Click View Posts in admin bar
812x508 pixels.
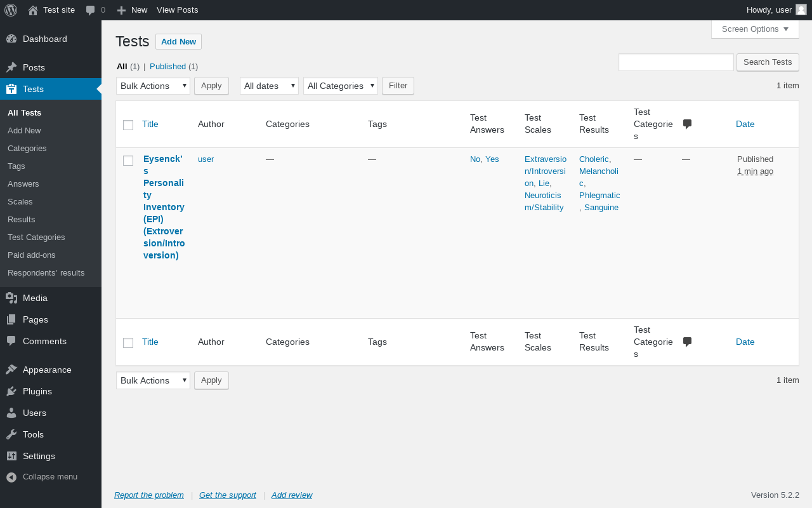pos(177,10)
